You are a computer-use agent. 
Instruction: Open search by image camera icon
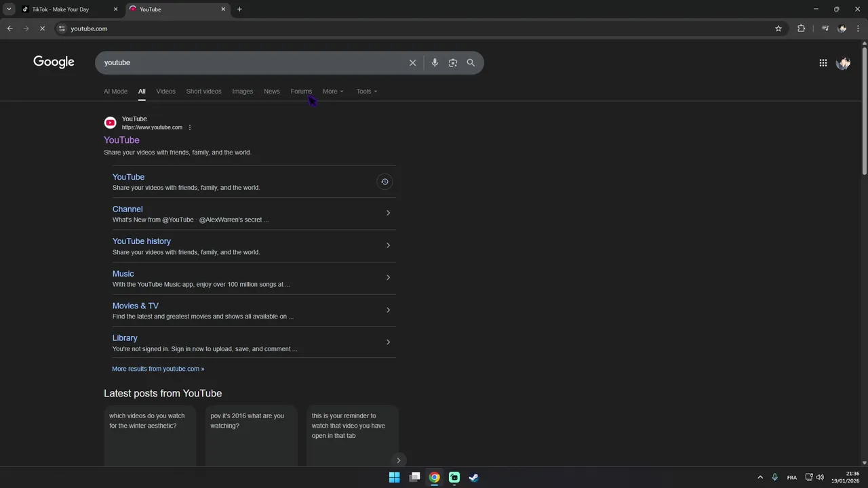(x=453, y=62)
